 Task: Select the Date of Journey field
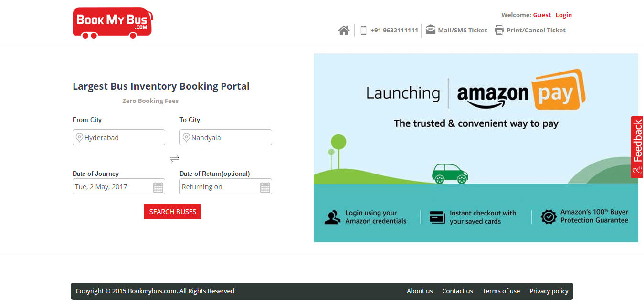pyautogui.click(x=119, y=186)
